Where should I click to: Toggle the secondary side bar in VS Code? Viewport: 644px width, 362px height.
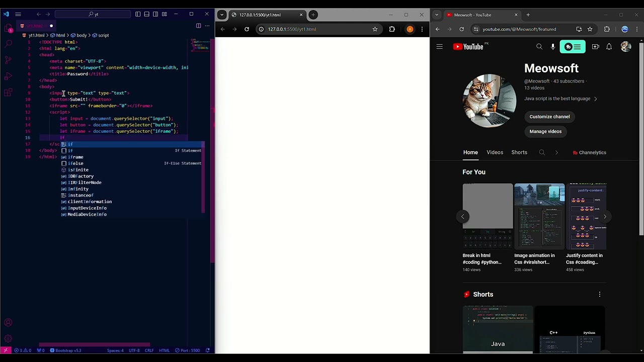pyautogui.click(x=155, y=14)
